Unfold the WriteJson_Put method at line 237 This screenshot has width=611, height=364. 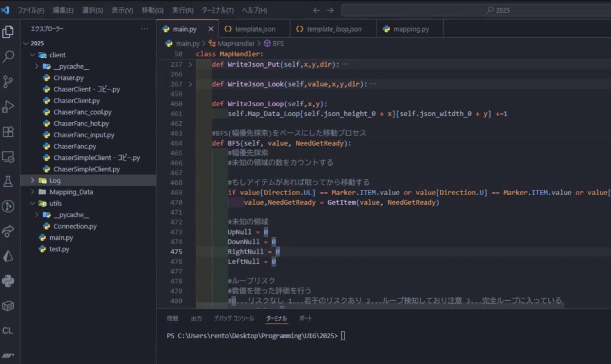point(190,64)
